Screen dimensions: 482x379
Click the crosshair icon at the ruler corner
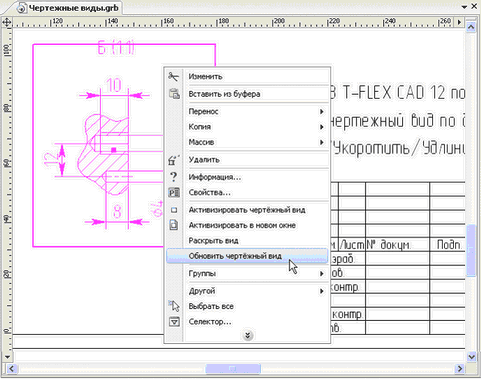point(7,22)
